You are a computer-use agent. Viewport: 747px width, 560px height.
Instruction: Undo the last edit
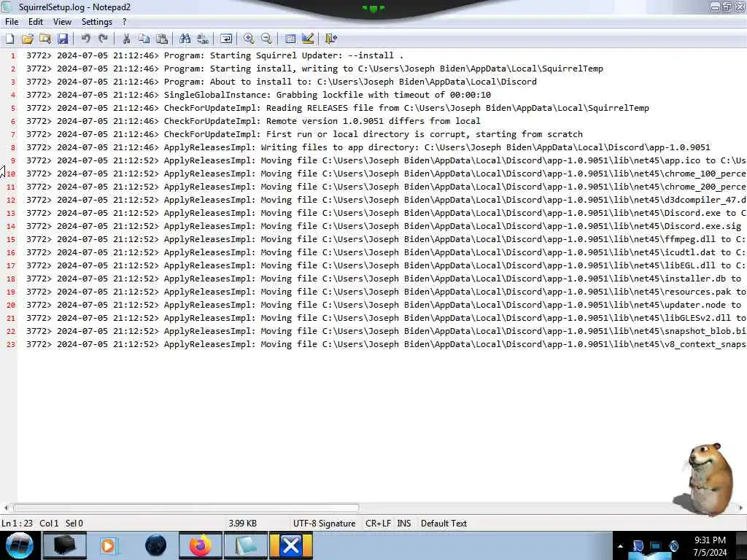pyautogui.click(x=86, y=39)
